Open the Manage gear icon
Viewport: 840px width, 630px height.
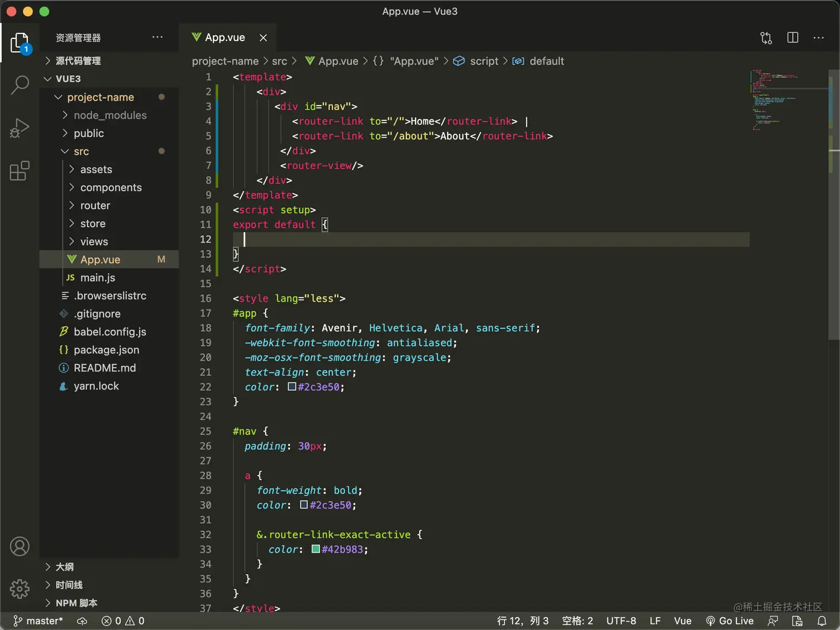pos(20,588)
